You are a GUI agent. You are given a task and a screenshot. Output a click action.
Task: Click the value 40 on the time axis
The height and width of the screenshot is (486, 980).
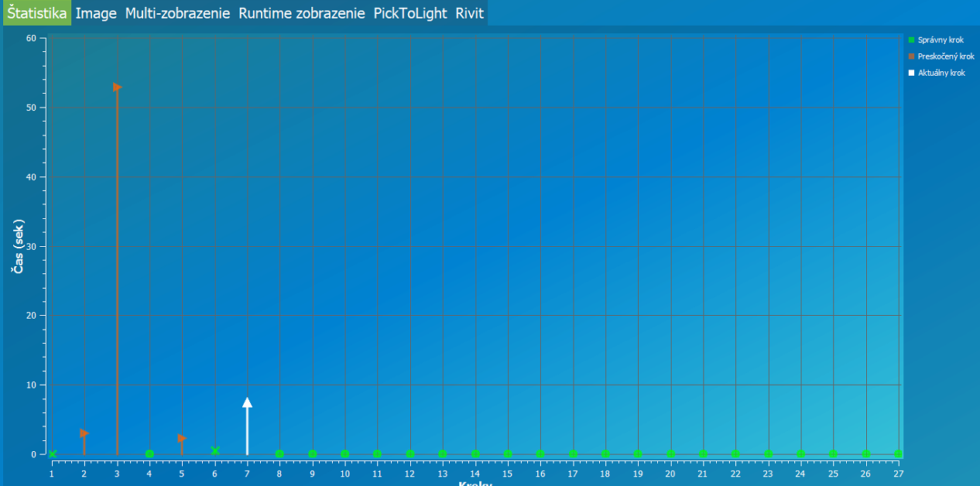point(31,177)
